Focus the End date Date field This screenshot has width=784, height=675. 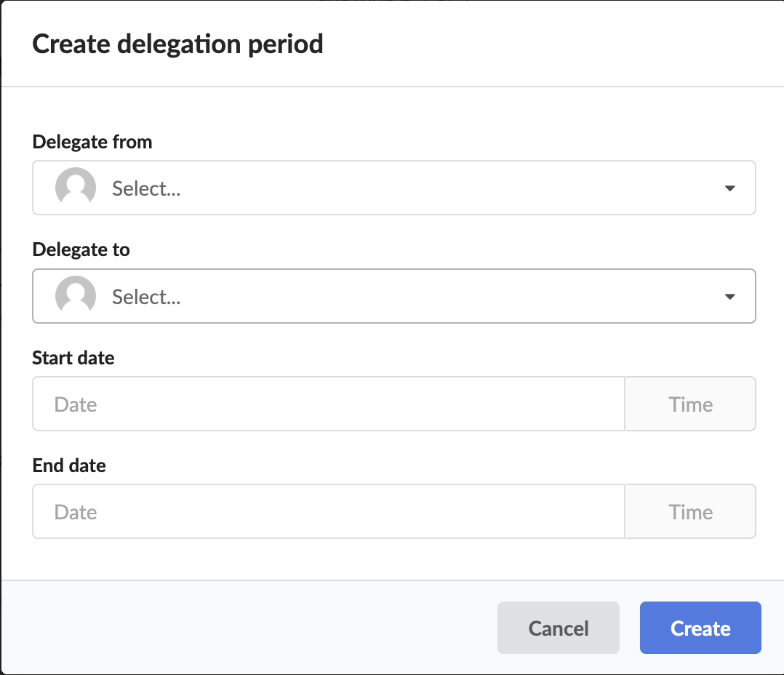coord(328,512)
